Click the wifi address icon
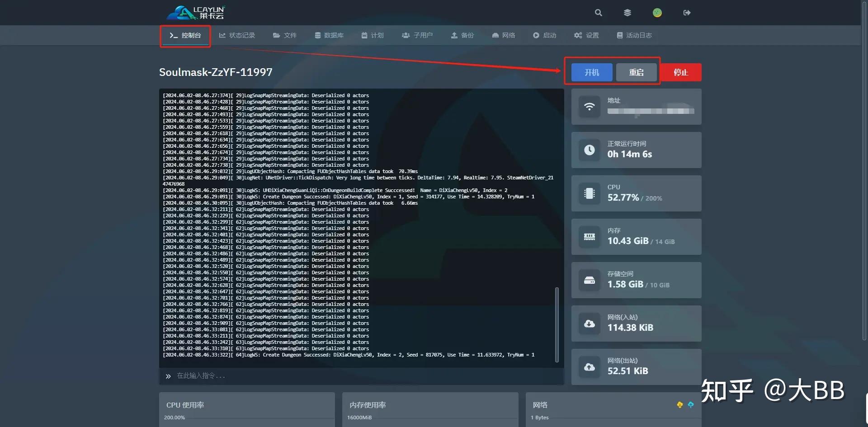The width and height of the screenshot is (868, 427). 589,107
